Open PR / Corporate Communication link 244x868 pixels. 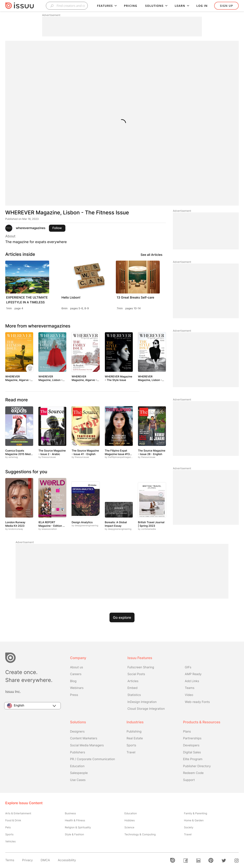[92, 759]
